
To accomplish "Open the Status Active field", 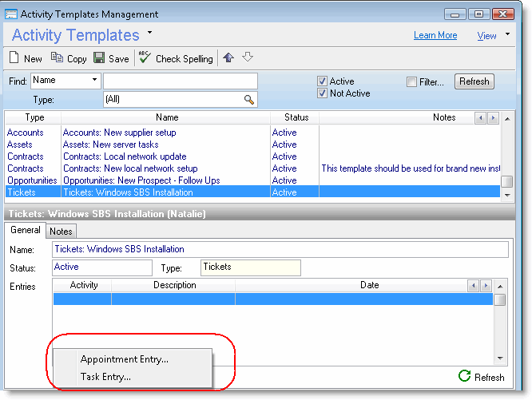I will pyautogui.click(x=102, y=267).
